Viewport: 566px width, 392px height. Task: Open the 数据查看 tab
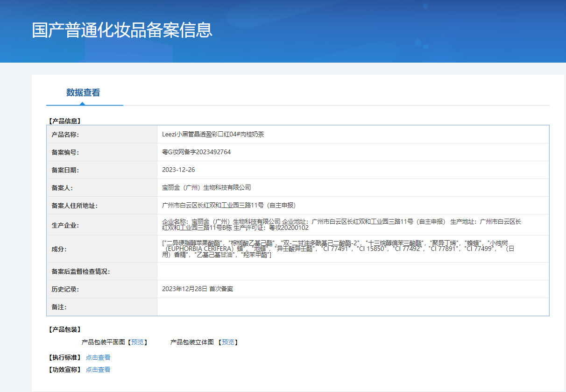(83, 93)
